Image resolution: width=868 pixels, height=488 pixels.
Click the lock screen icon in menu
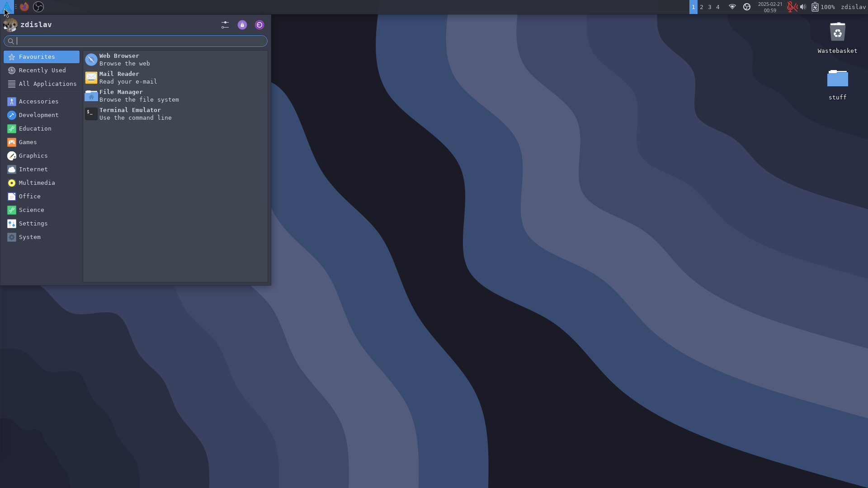[x=242, y=25]
